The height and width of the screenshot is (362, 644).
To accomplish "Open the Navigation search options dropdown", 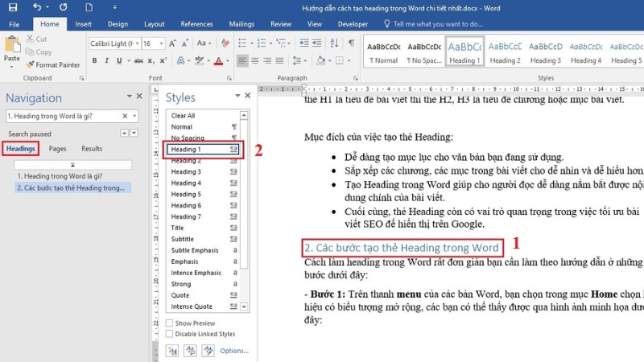I will [133, 117].
